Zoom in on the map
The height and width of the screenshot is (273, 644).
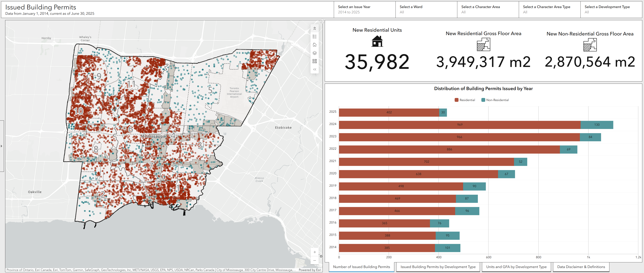(x=314, y=252)
